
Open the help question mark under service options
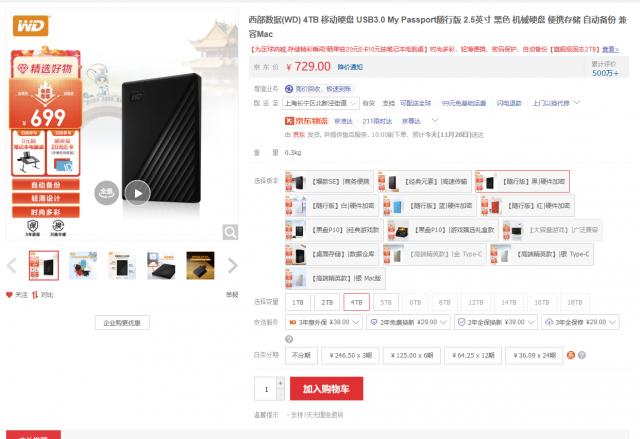pos(289,339)
